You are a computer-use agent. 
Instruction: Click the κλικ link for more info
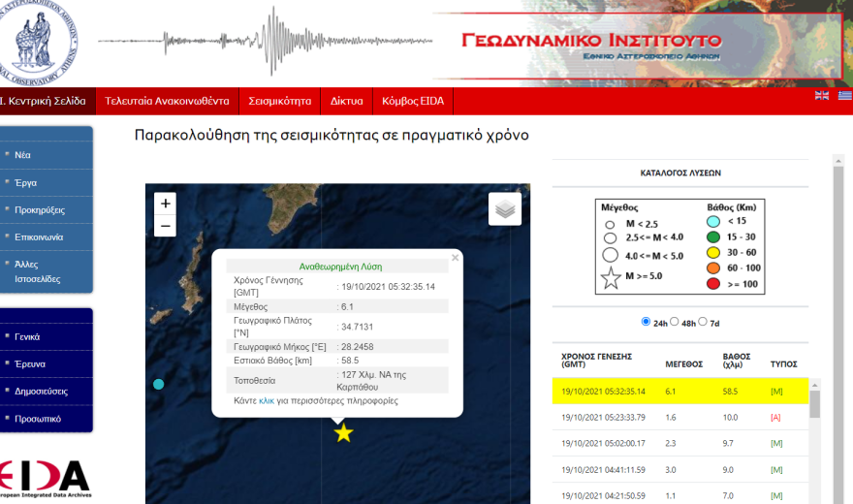[x=267, y=400]
